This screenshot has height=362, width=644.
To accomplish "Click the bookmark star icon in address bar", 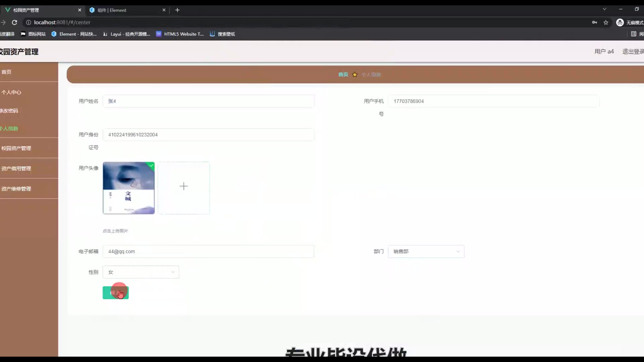I will [x=606, y=22].
